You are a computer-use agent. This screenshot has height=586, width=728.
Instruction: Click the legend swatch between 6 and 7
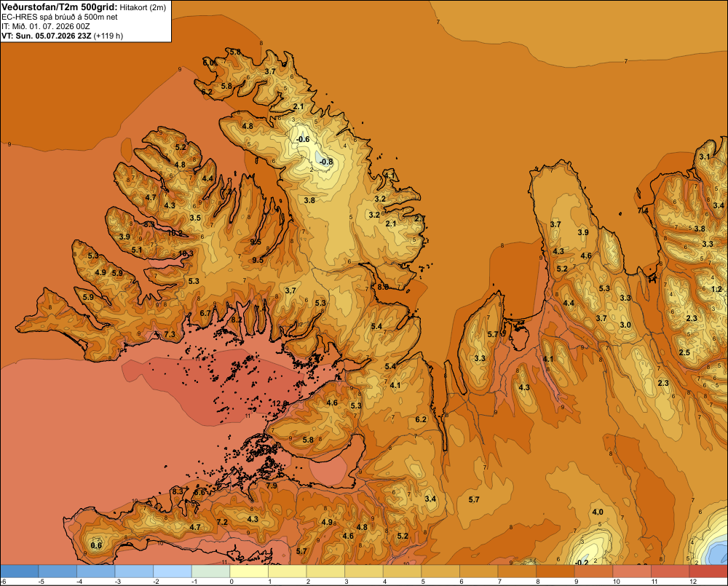479,571
